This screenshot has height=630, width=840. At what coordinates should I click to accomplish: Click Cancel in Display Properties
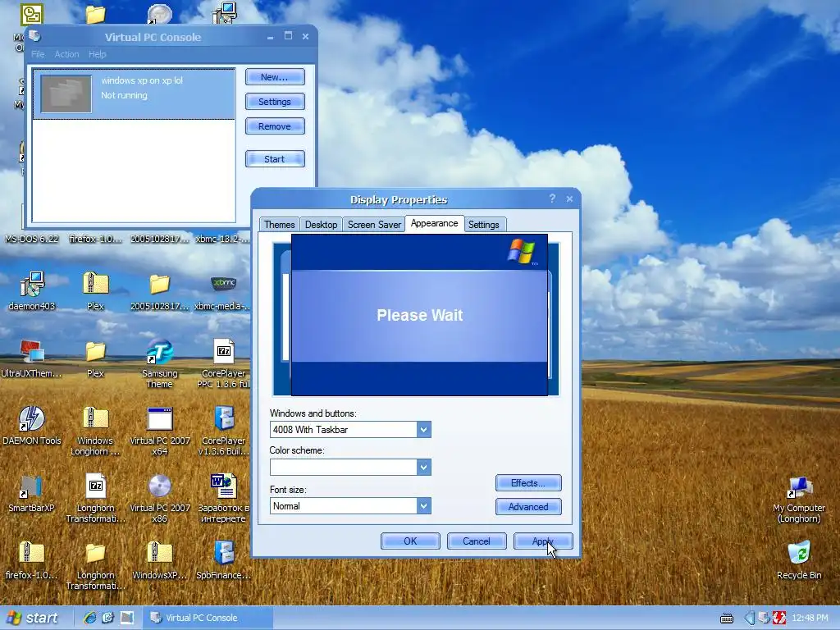477,541
